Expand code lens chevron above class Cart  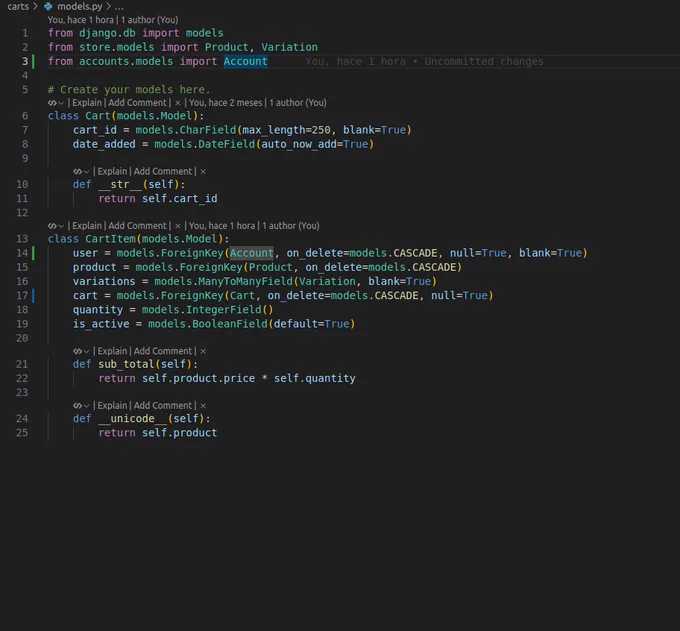click(x=61, y=103)
